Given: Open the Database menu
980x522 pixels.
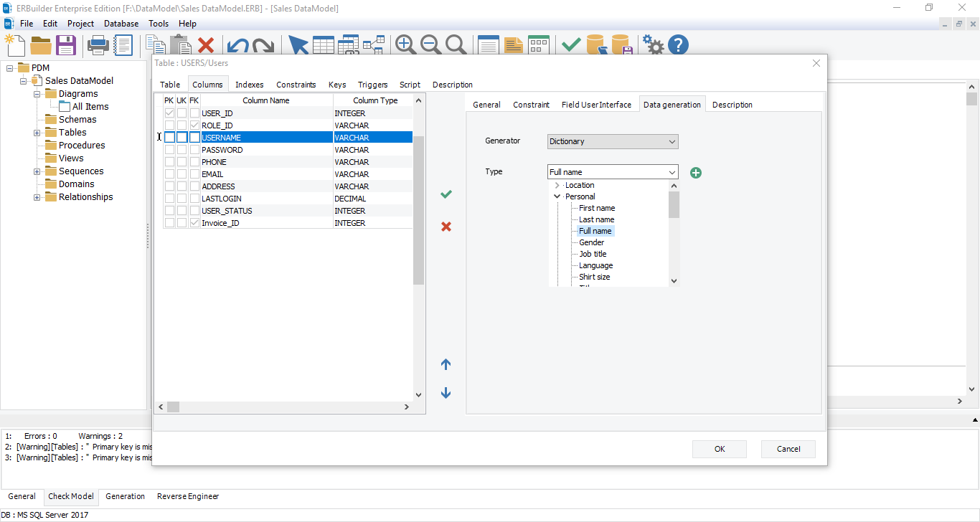Looking at the screenshot, I should click(121, 23).
